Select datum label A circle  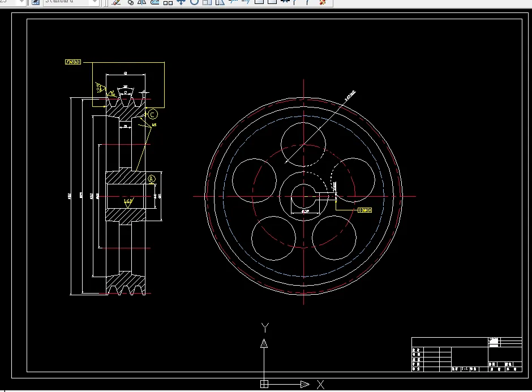point(152,179)
